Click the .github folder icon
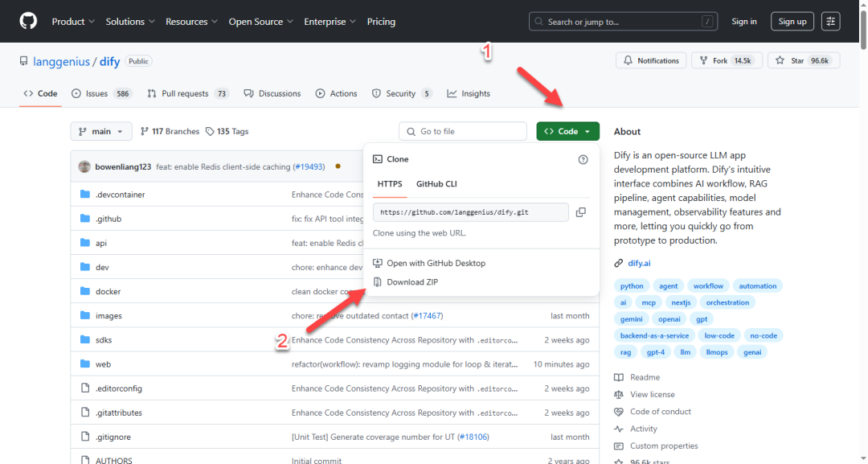Screen dimensions: 868x464 click(x=84, y=219)
